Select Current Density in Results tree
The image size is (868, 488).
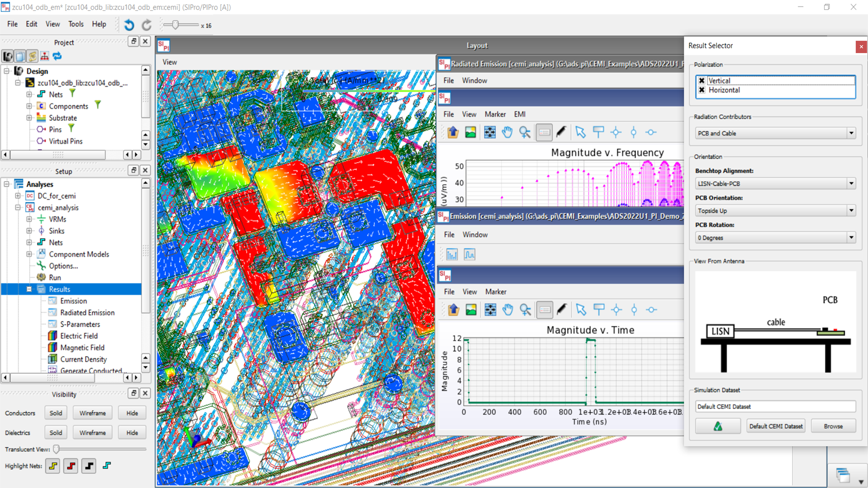click(x=84, y=359)
